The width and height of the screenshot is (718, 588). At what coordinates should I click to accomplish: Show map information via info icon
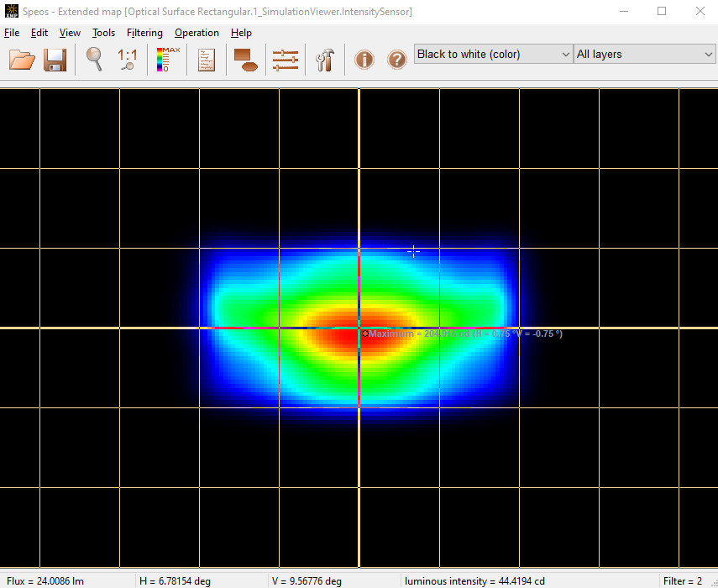[364, 60]
